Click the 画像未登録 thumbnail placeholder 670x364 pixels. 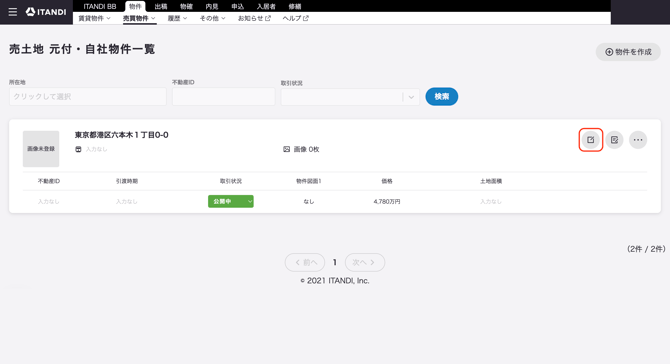tap(41, 149)
